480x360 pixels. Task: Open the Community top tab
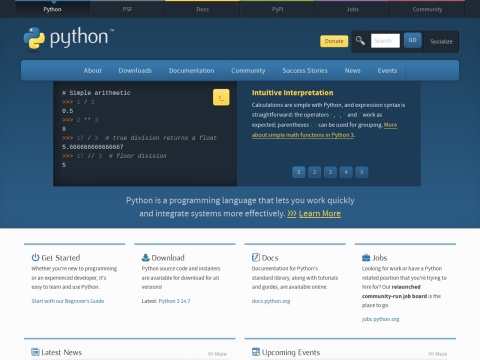click(427, 9)
